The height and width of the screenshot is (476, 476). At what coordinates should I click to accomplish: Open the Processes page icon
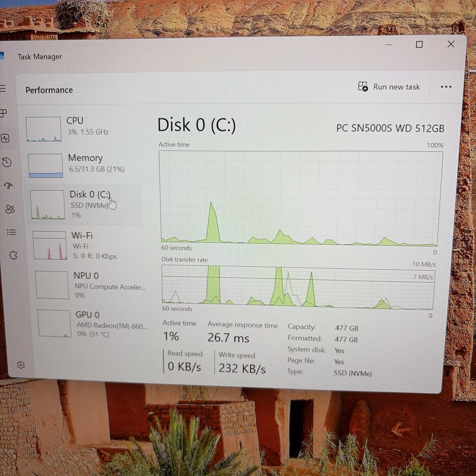(x=3, y=113)
